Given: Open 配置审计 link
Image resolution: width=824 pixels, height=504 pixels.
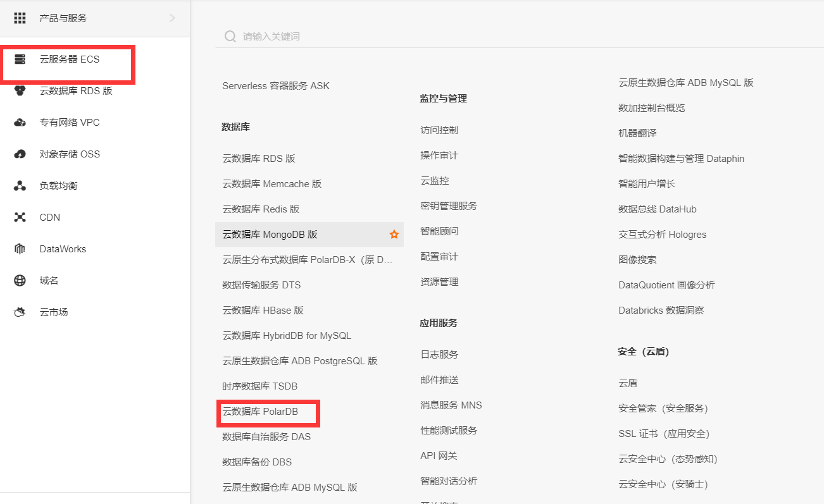Looking at the screenshot, I should point(439,257).
